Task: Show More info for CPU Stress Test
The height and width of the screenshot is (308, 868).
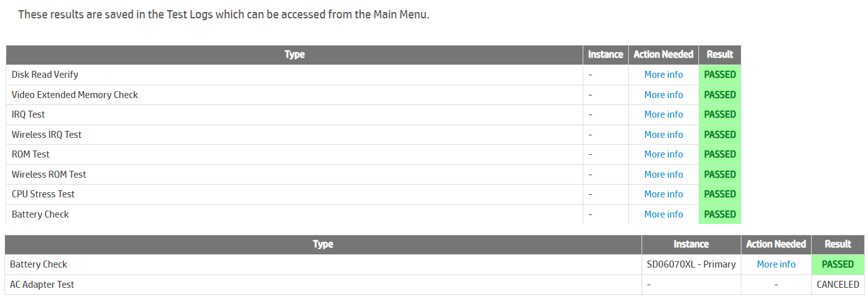Action: (663, 194)
